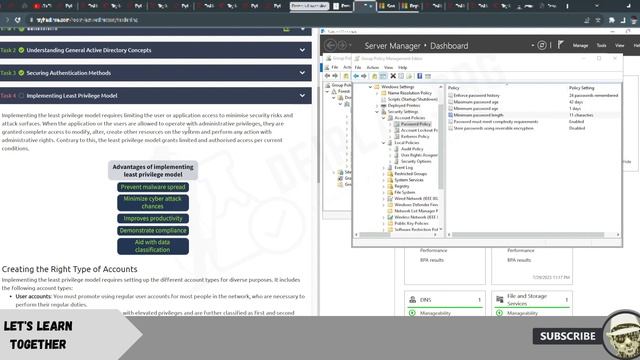This screenshot has width=640, height=360.
Task: Select the Creating the Right Type of Accounts heading
Action: click(69, 269)
